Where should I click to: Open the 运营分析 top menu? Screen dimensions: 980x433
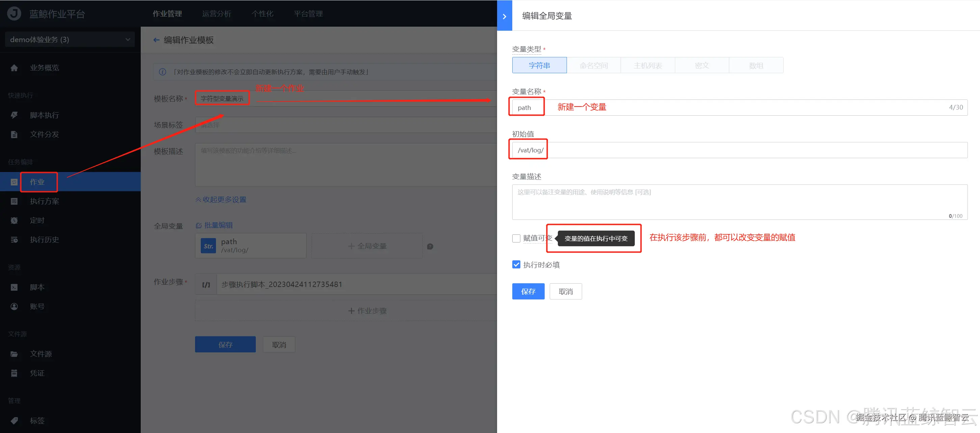point(216,14)
